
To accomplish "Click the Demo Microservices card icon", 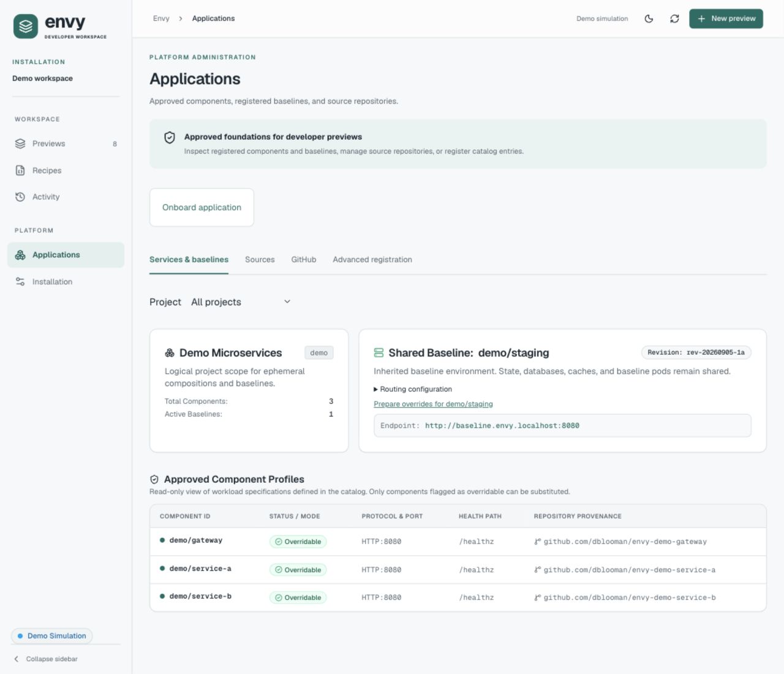I will [170, 353].
